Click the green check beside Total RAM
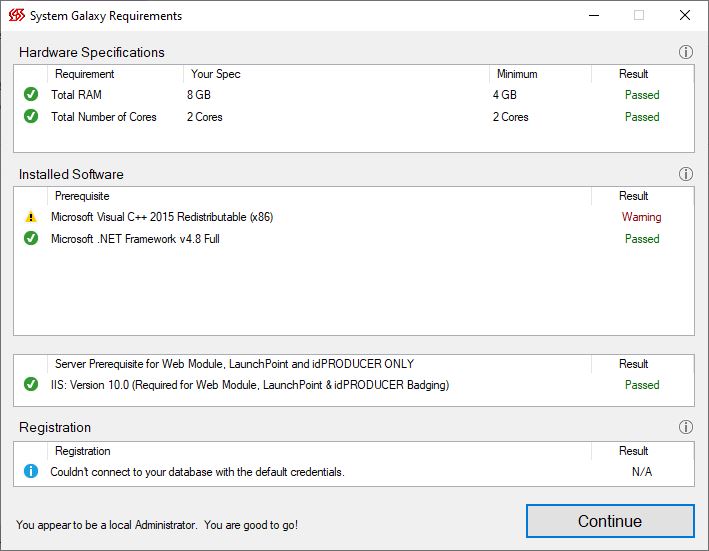Image resolution: width=709 pixels, height=551 pixels. click(31, 94)
